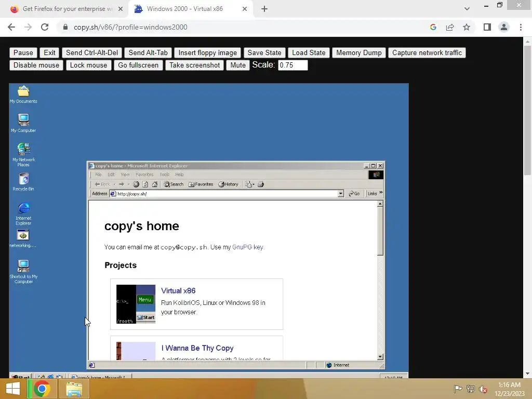The width and height of the screenshot is (532, 399).
Task: Select the Recycle Bin icon
Action: (23, 182)
